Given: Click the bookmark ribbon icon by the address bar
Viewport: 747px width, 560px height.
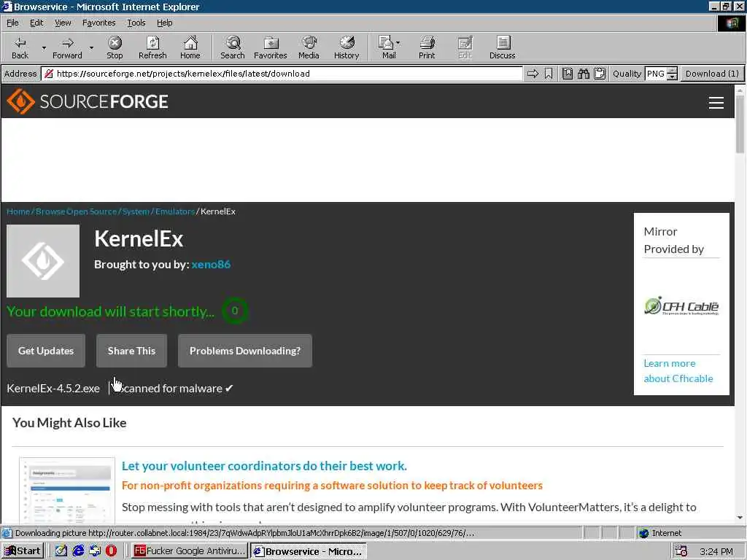Looking at the screenshot, I should (549, 74).
